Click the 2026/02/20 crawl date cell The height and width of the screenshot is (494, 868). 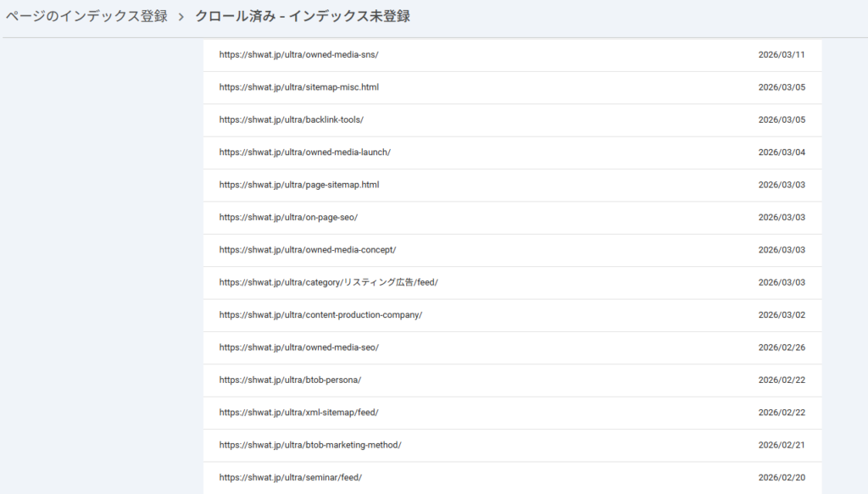pyautogui.click(x=781, y=477)
